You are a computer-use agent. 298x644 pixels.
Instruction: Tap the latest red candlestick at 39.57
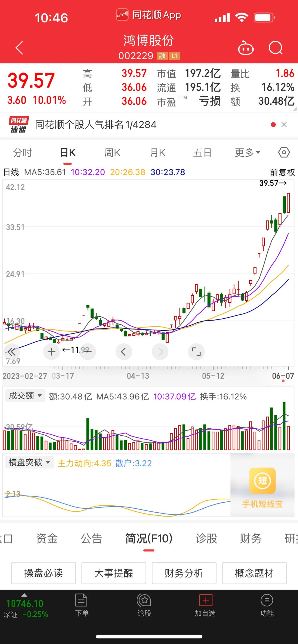click(x=288, y=203)
